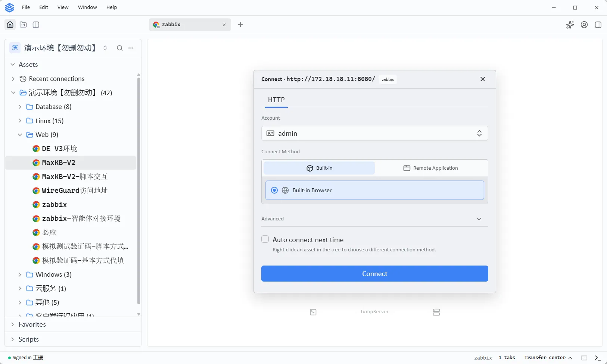Click the keyboard icon in status bar
607x364 pixels.
click(584, 358)
